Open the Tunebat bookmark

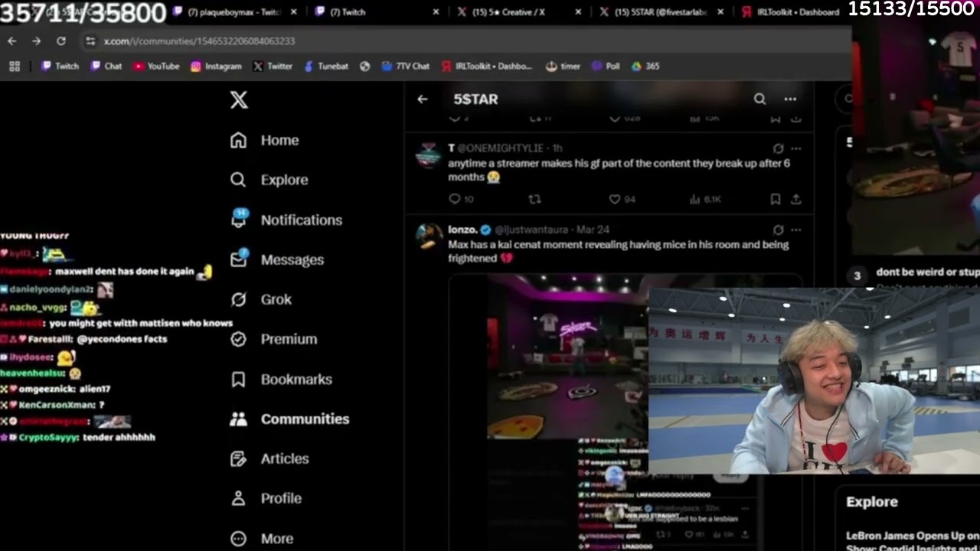pyautogui.click(x=326, y=66)
